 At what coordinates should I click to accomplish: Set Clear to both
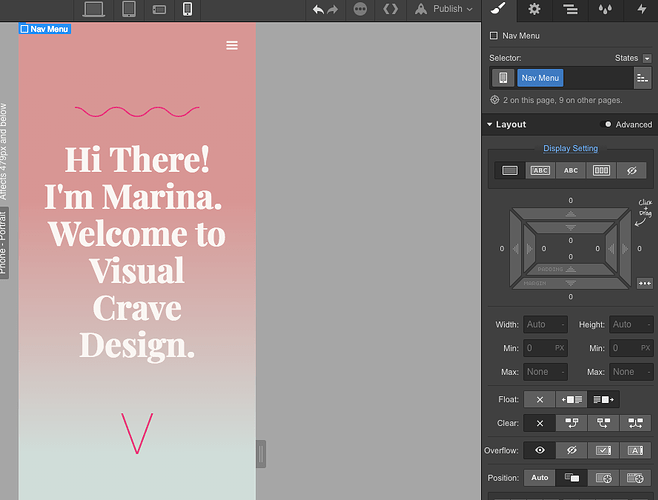(635, 423)
